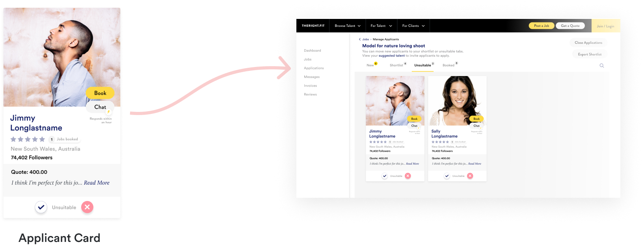Viewport: 644px width, 249px height.
Task: Click Read More on Jimmy's card in the applicants grid
Action: coord(413,164)
